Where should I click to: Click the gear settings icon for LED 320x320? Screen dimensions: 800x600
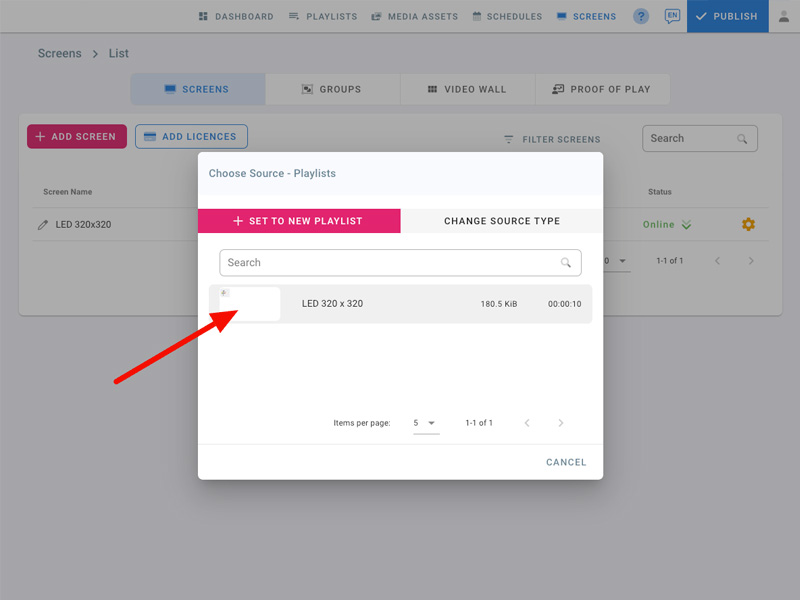748,225
